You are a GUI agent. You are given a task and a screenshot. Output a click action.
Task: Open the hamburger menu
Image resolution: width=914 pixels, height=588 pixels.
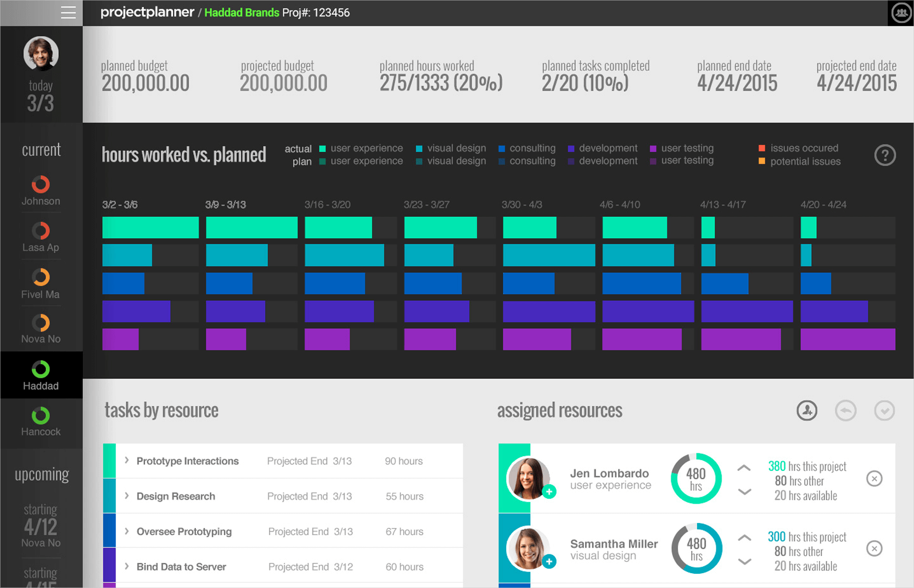(68, 13)
